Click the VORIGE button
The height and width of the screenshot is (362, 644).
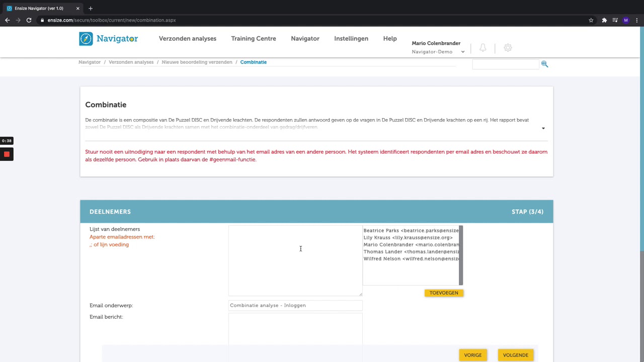click(x=473, y=355)
